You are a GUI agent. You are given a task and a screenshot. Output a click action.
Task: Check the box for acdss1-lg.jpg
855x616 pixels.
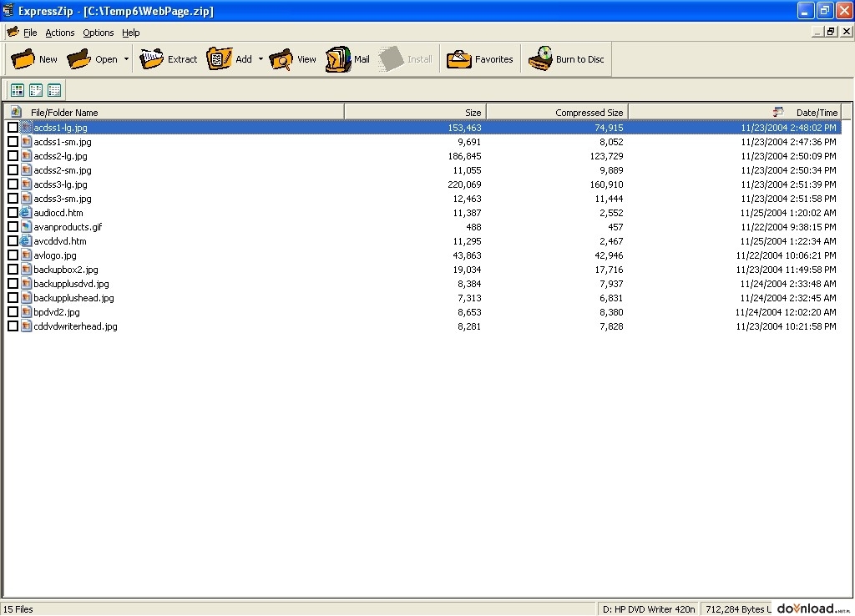tap(13, 127)
